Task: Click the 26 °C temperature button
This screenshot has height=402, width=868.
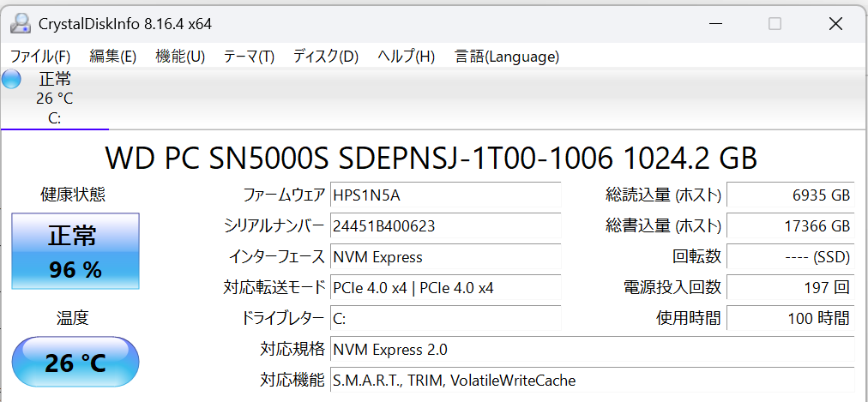Action: [x=75, y=362]
